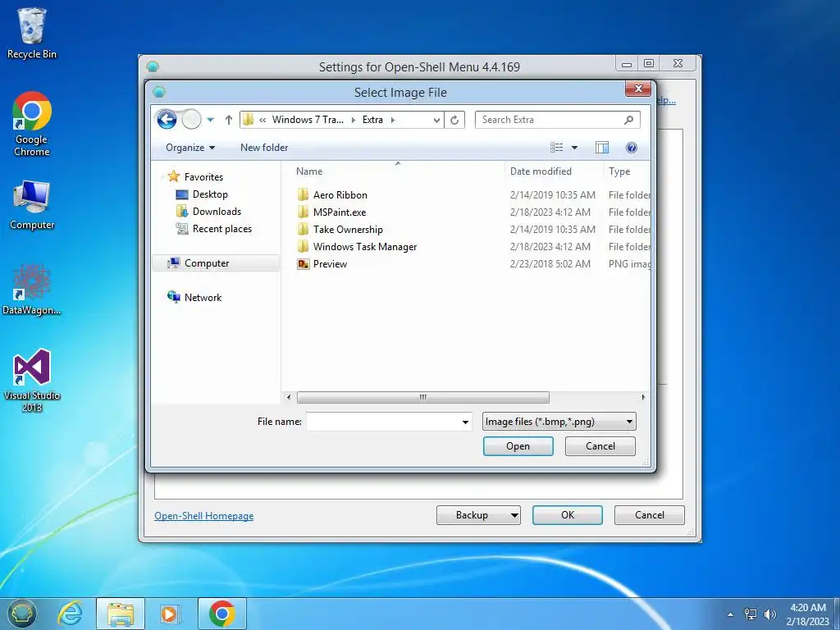This screenshot has height=630, width=840.
Task: Click the Help question mark icon
Action: click(x=632, y=148)
